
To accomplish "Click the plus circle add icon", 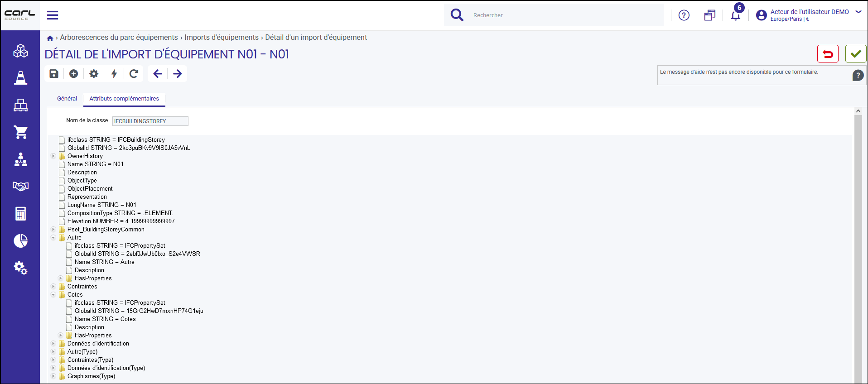I will [x=74, y=74].
